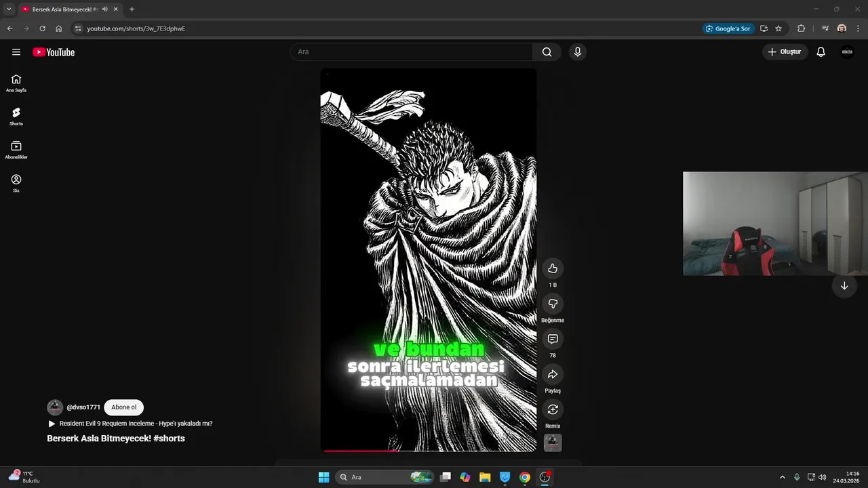Reload the page
Image resolution: width=868 pixels, height=488 pixels.
(42, 28)
